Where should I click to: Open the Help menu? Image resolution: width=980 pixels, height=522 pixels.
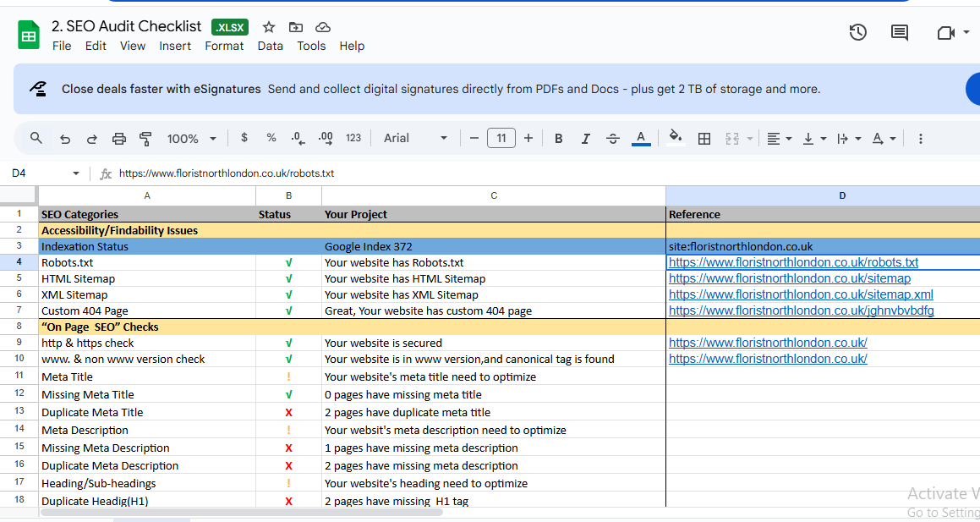pyautogui.click(x=352, y=46)
